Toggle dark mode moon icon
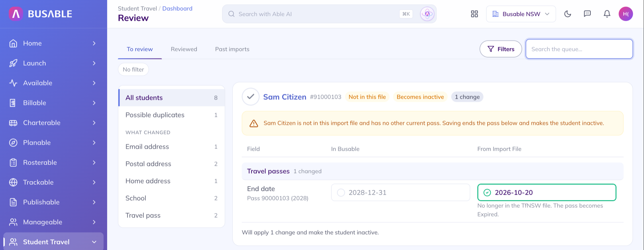The width and height of the screenshot is (644, 250). (568, 14)
